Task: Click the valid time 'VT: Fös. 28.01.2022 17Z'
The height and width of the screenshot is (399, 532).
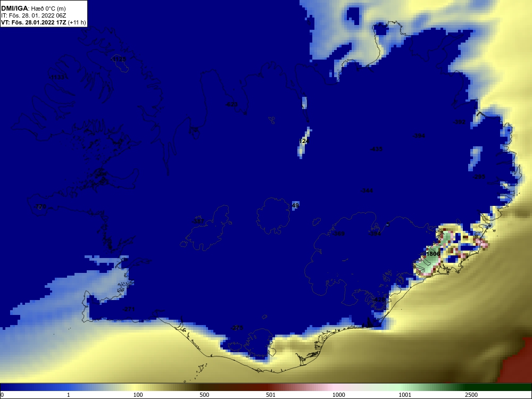Action: (x=34, y=23)
